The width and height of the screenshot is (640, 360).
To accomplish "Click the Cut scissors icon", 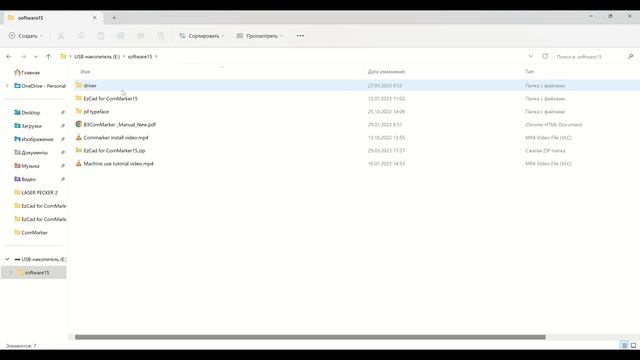I will tap(61, 36).
